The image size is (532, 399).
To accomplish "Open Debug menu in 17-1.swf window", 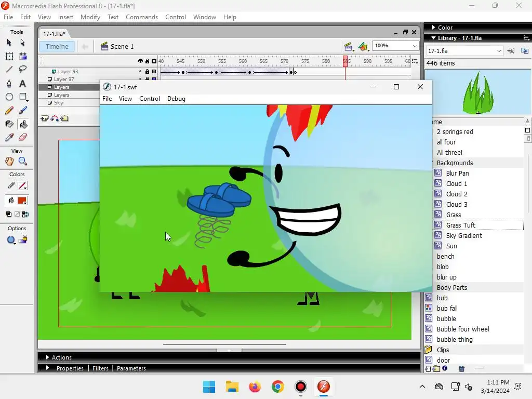I will point(176,99).
